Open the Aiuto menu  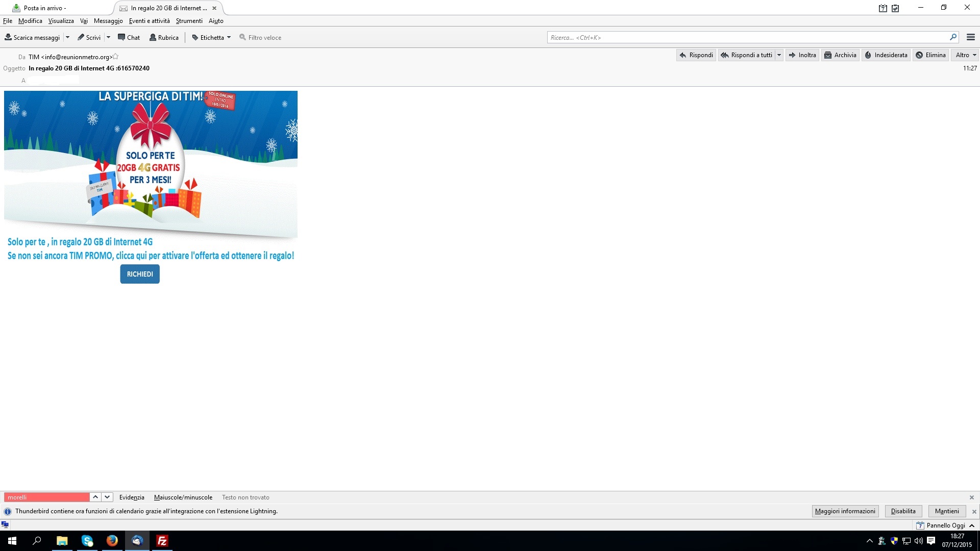(x=216, y=21)
